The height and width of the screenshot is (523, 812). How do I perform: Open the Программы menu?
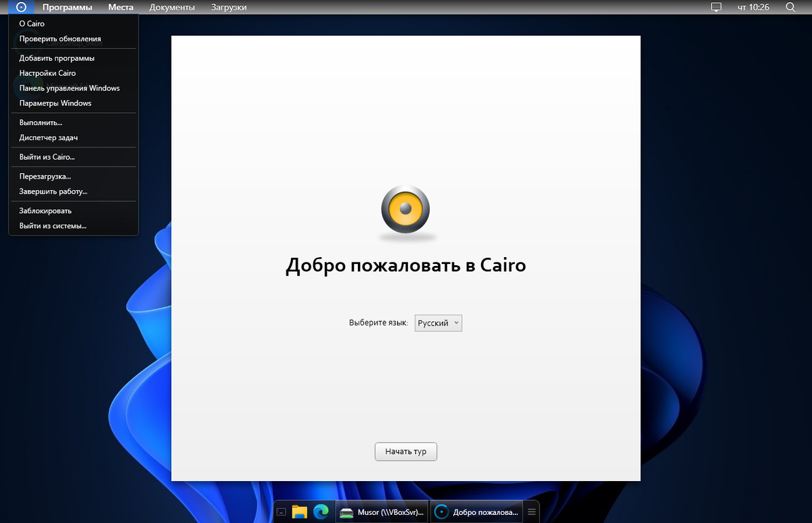(x=67, y=7)
